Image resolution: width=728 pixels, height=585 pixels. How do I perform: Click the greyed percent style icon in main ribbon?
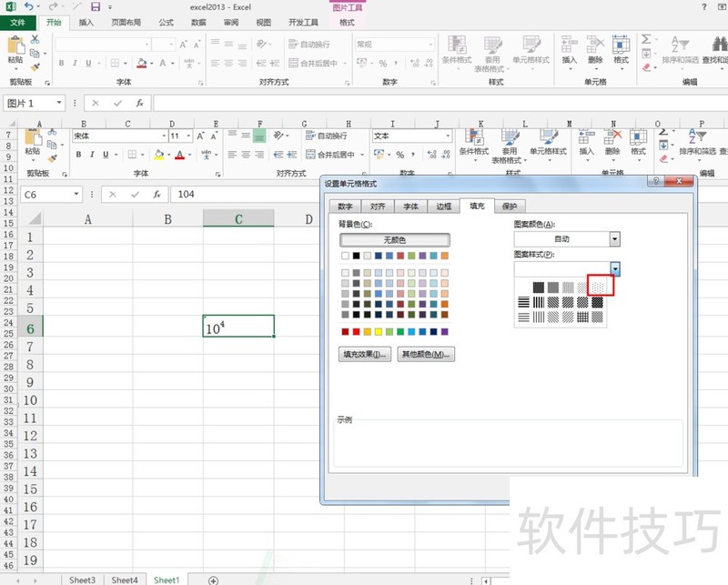383,63
